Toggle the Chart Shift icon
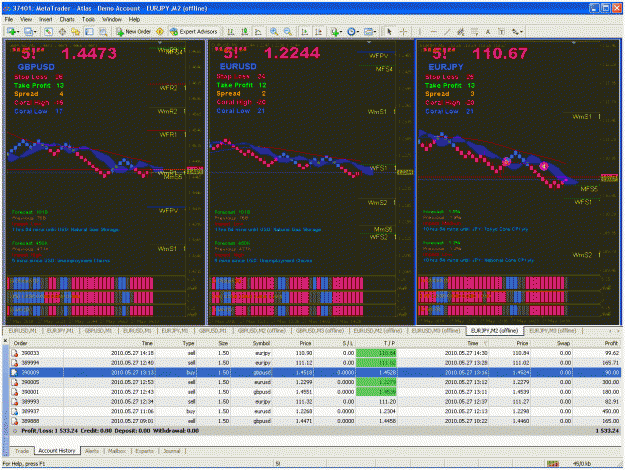The width and height of the screenshot is (625, 470). click(318, 31)
